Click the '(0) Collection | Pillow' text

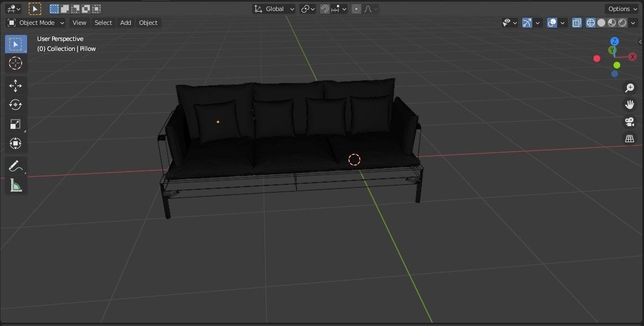tap(67, 49)
